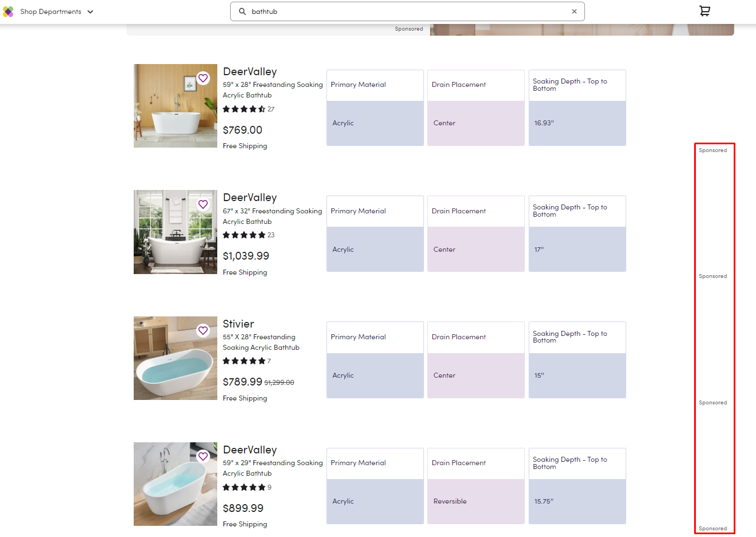Click the struck-through $1,299.00 price
756x537 pixels.
tap(279, 383)
